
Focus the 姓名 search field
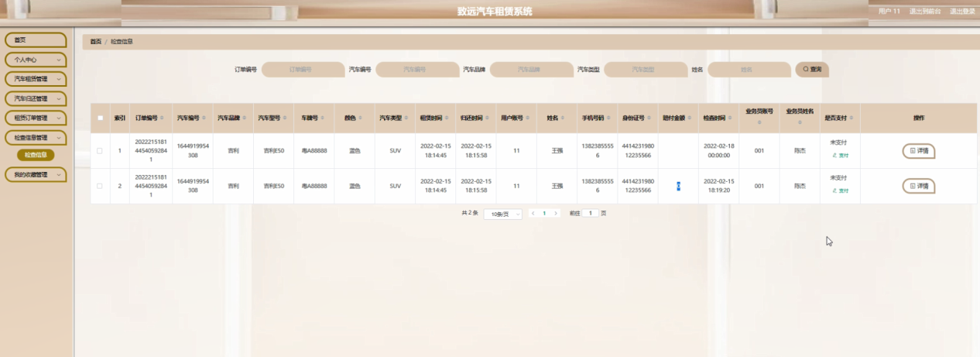point(749,70)
